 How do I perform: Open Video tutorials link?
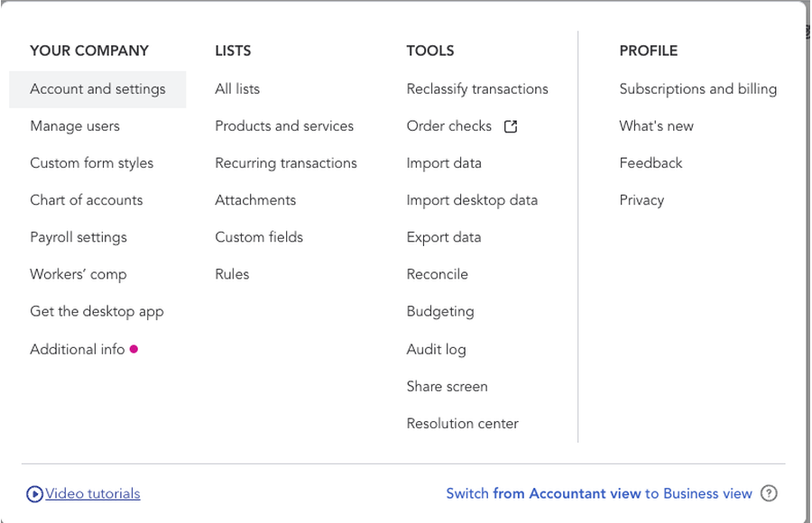tap(93, 493)
